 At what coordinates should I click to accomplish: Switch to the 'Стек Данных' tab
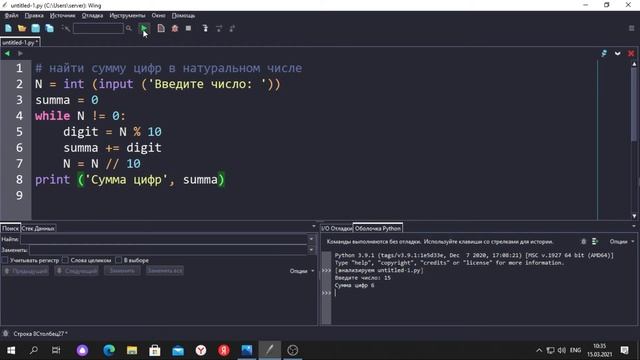tap(38, 228)
